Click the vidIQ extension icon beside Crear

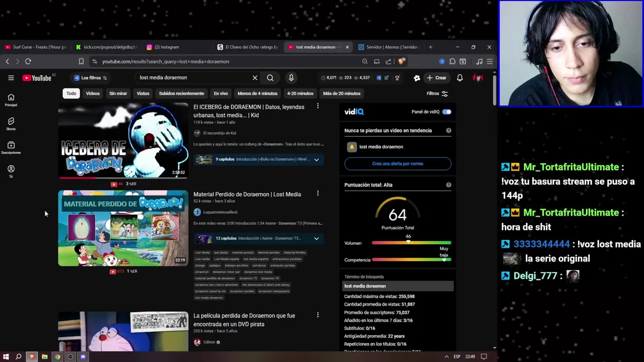(x=417, y=77)
